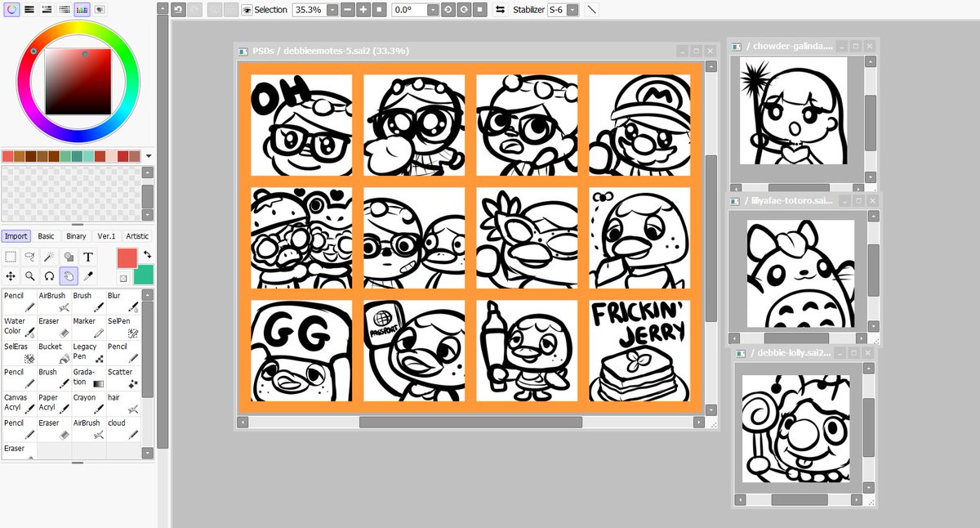
Task: Toggle the RGB slider panel
Action: pos(29,9)
